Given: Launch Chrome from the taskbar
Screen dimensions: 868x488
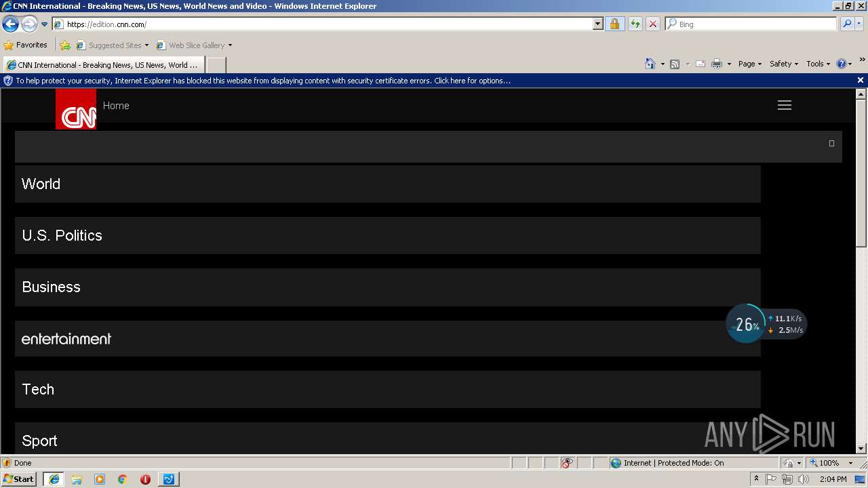Looking at the screenshot, I should [x=123, y=479].
